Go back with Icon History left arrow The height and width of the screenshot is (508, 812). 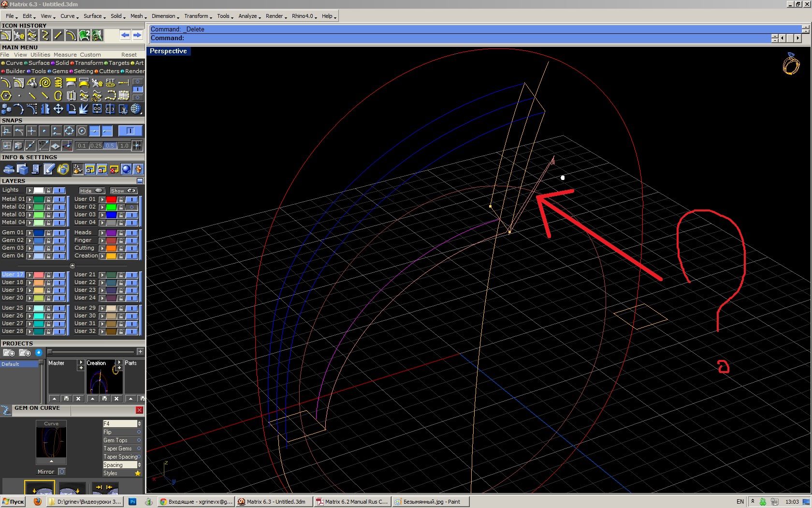125,35
